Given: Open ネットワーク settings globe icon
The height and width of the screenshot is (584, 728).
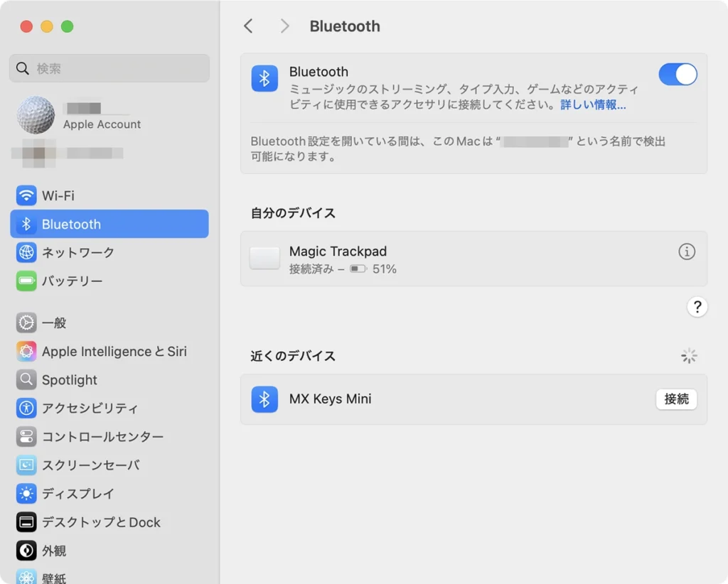Looking at the screenshot, I should coord(26,252).
